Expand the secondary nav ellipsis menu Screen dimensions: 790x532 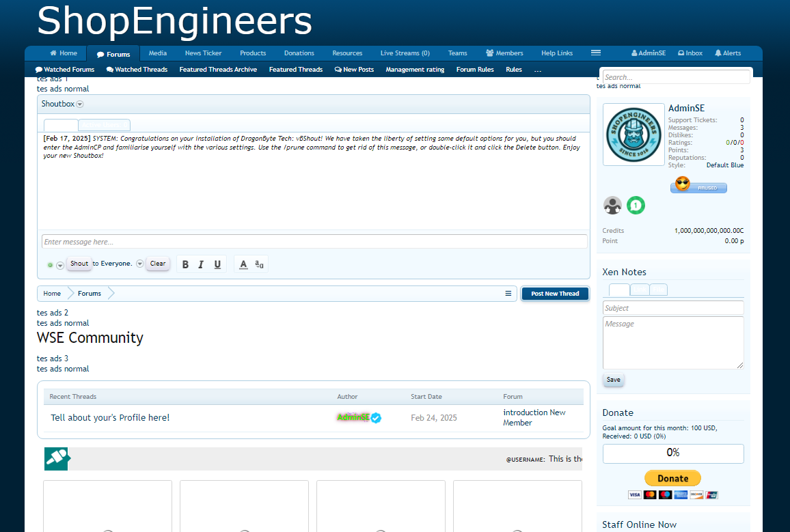pyautogui.click(x=538, y=70)
